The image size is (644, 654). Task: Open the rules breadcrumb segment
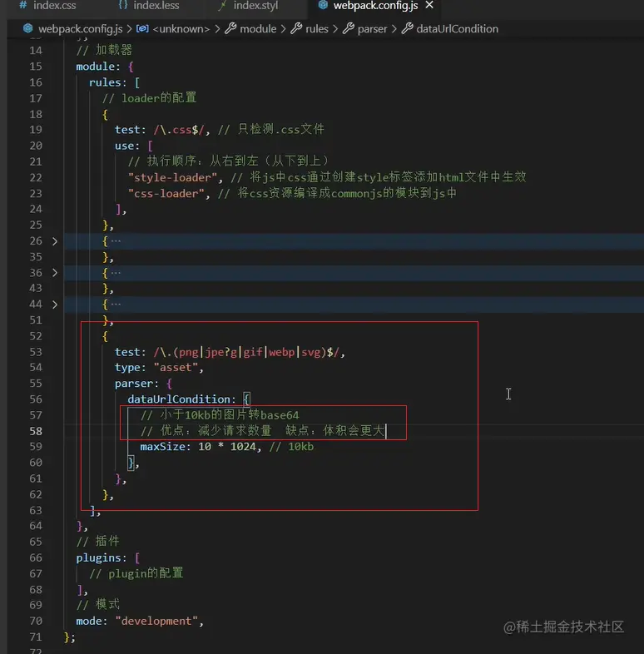coord(316,29)
